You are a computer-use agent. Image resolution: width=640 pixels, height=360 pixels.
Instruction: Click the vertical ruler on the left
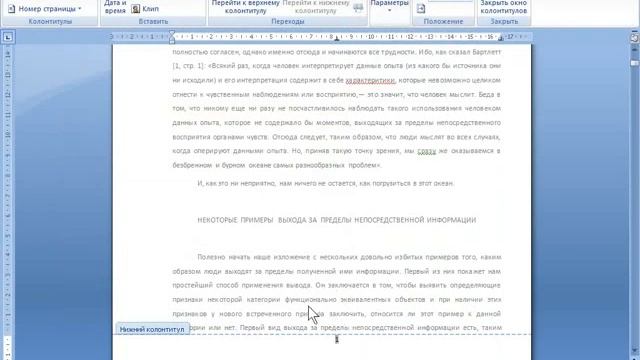click(x=7, y=202)
